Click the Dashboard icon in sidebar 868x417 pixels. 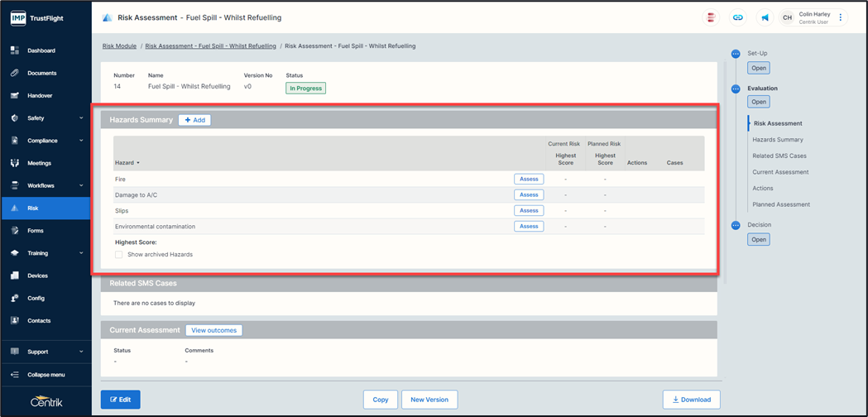[15, 50]
